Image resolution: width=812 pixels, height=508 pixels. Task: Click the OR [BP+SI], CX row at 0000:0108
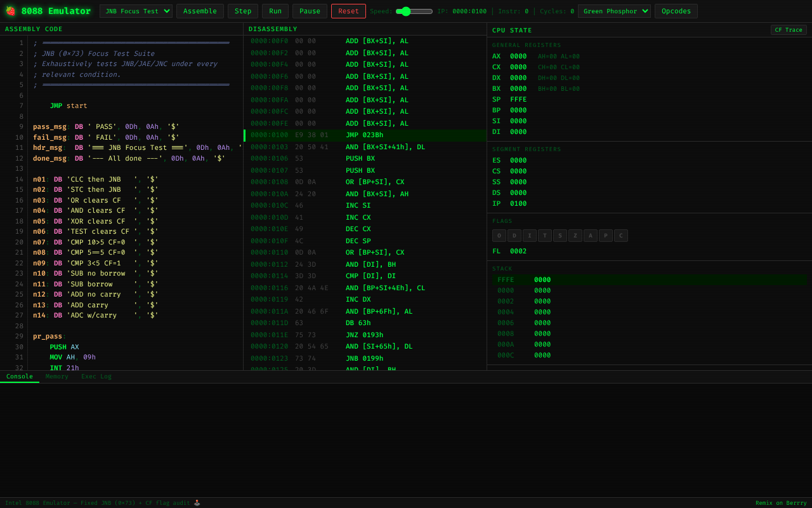tap(365, 182)
